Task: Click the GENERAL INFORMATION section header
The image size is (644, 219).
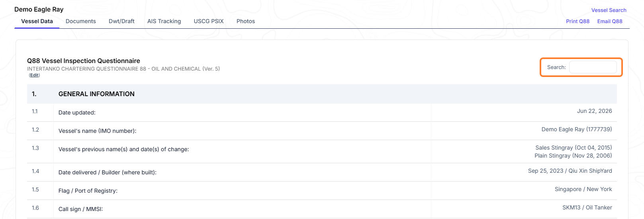Action: (x=96, y=94)
